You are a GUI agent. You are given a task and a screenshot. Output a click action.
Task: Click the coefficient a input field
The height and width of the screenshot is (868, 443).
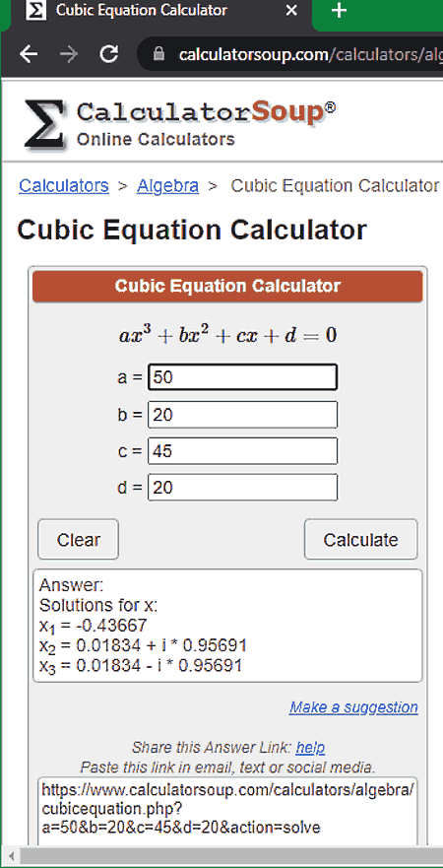click(x=242, y=377)
